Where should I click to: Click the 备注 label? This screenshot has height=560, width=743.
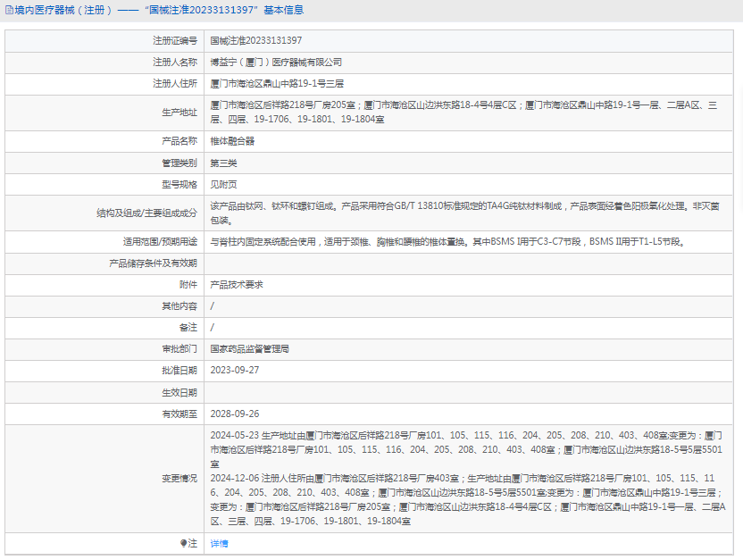tap(188, 328)
